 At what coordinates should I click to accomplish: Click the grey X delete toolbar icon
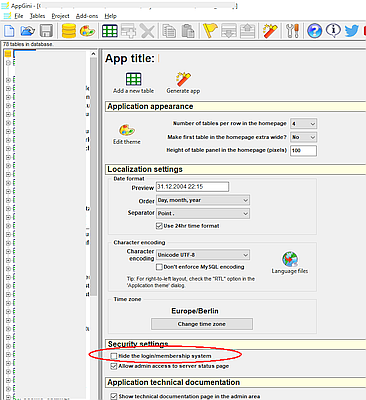click(x=147, y=31)
